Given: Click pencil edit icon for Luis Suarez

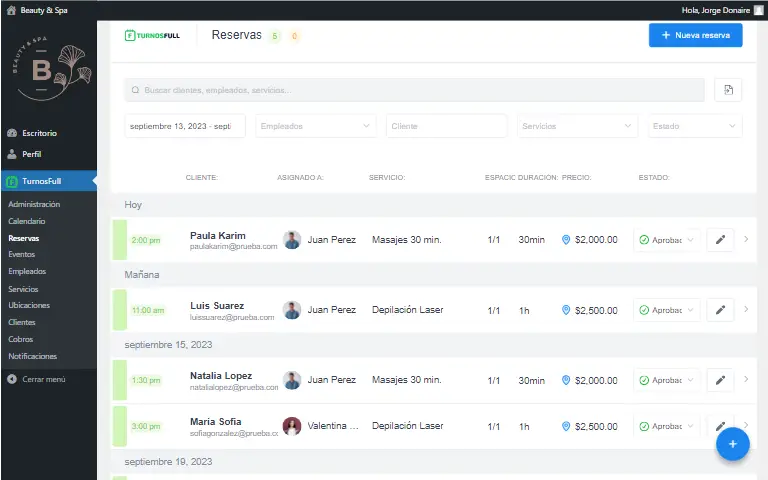Looking at the screenshot, I should pyautogui.click(x=720, y=310).
